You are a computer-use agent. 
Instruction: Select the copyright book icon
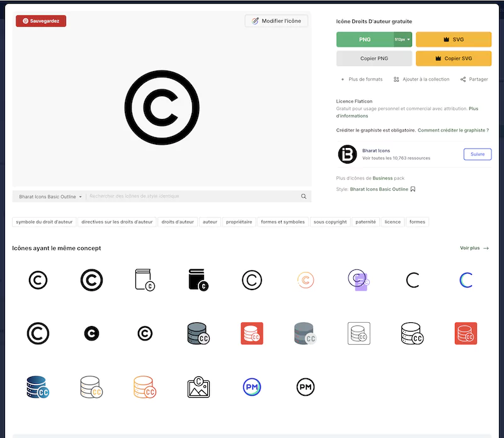click(144, 279)
